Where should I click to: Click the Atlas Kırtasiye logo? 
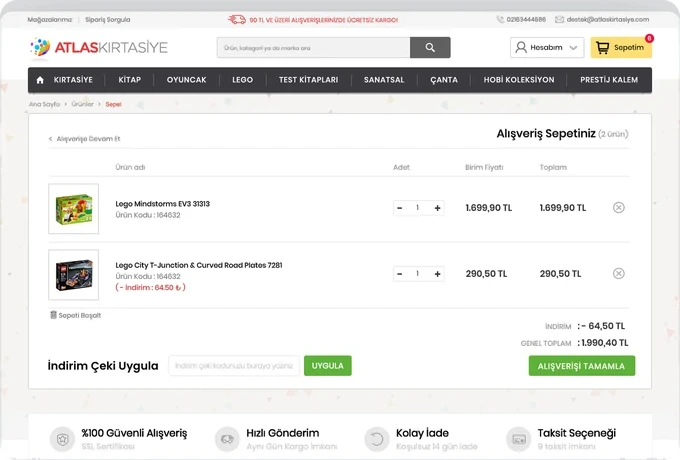99,47
